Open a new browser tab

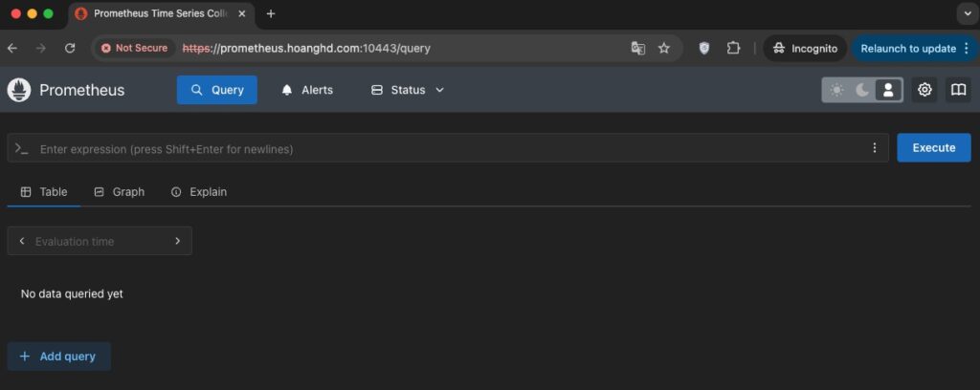coord(271,13)
